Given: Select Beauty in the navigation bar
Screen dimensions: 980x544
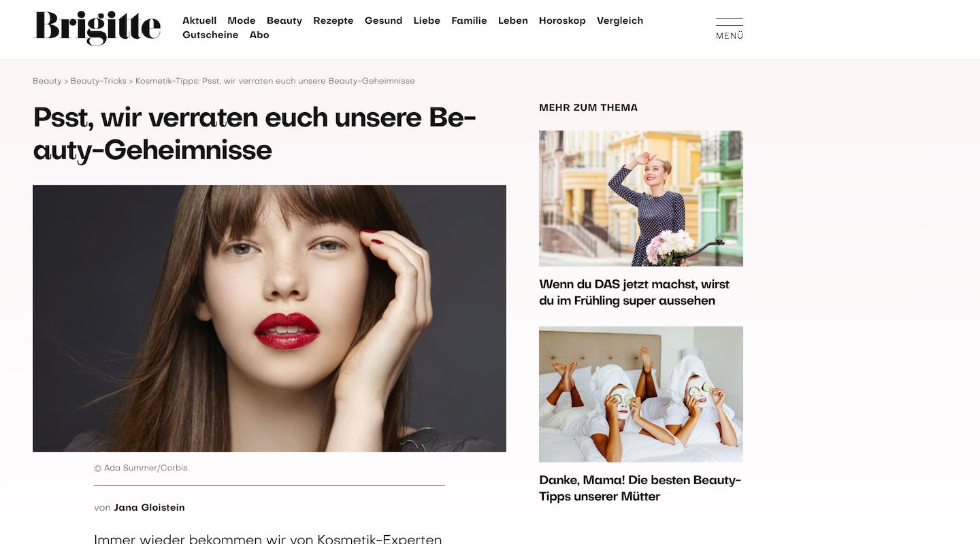Looking at the screenshot, I should click(x=284, y=20).
